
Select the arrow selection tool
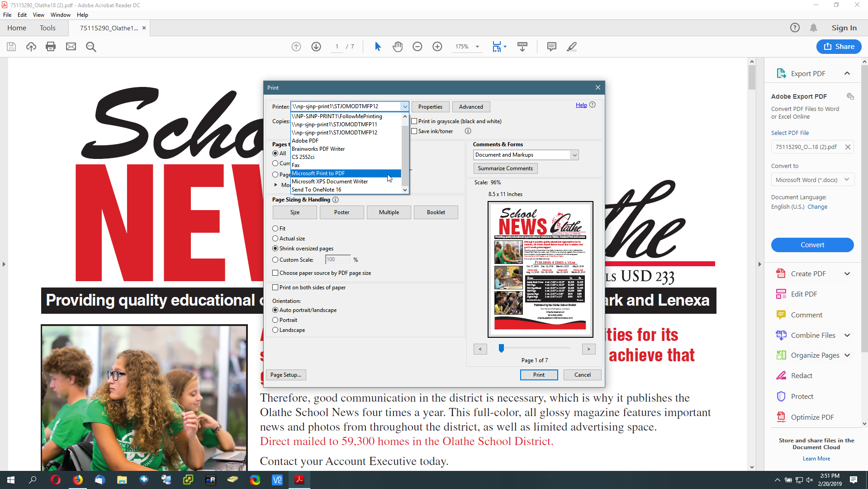tap(378, 47)
